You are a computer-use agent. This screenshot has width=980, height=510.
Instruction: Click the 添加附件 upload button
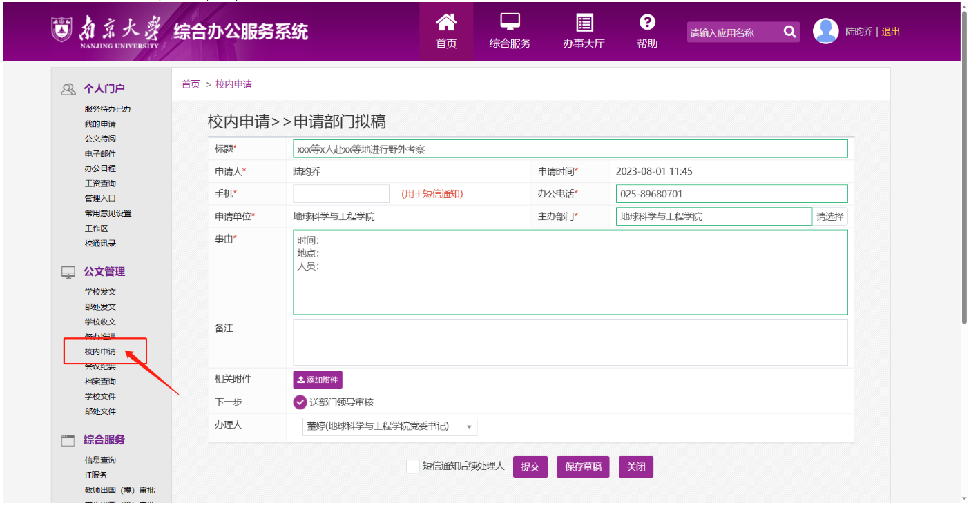pos(318,380)
